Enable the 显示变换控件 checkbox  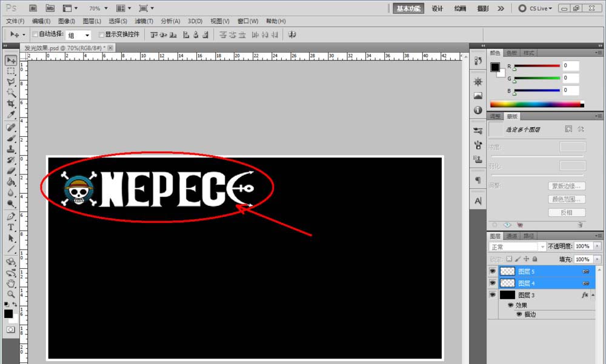(101, 35)
